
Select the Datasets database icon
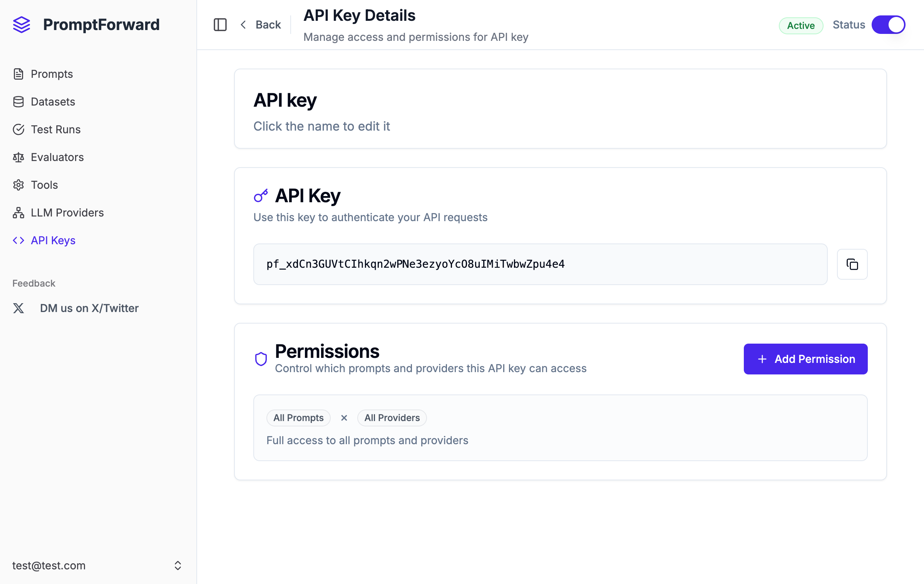pos(19,102)
